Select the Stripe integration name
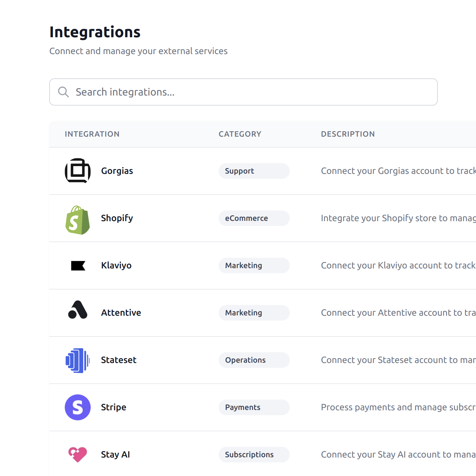 point(114,407)
